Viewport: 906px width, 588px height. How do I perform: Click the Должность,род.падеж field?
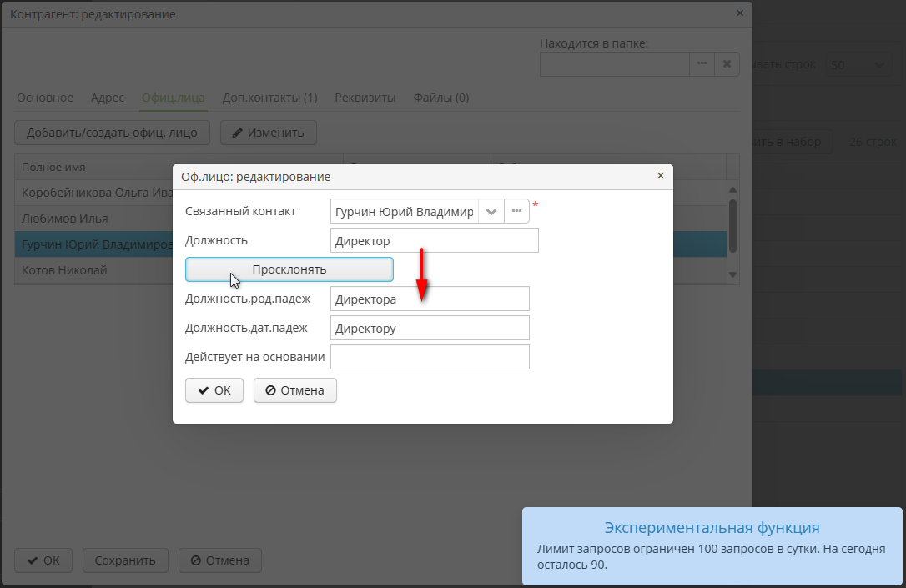point(430,299)
